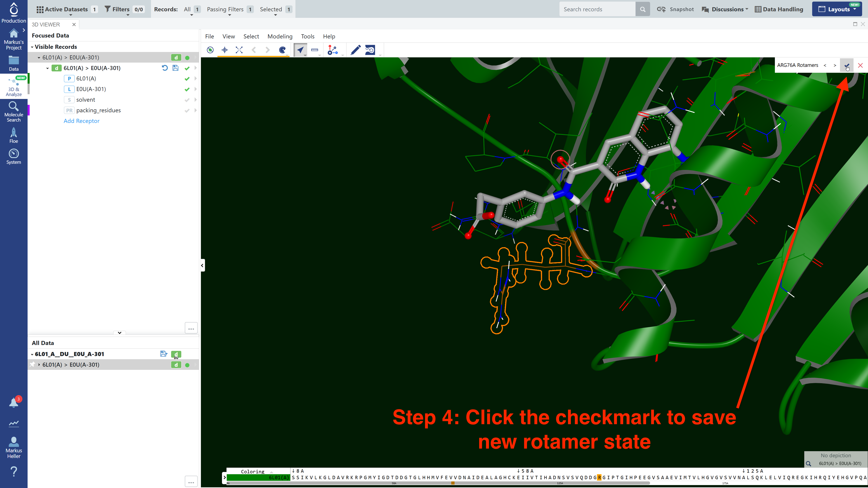Toggle visibility check for solvent
Image resolution: width=868 pixels, height=488 pixels.
(x=187, y=100)
